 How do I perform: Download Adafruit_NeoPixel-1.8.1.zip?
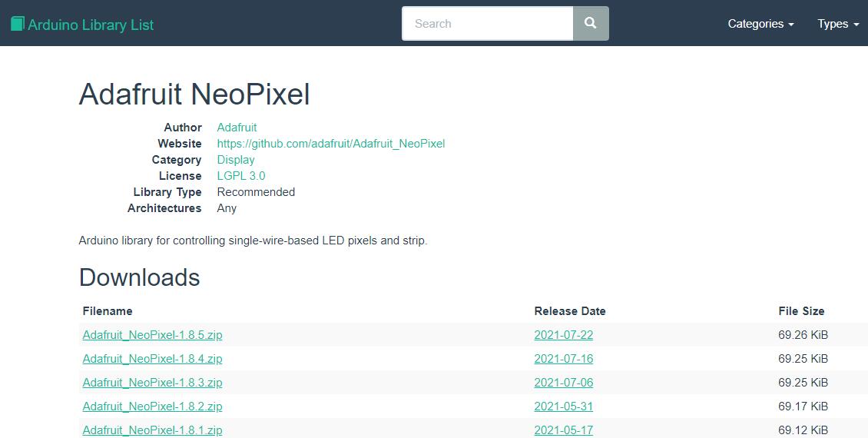click(152, 430)
